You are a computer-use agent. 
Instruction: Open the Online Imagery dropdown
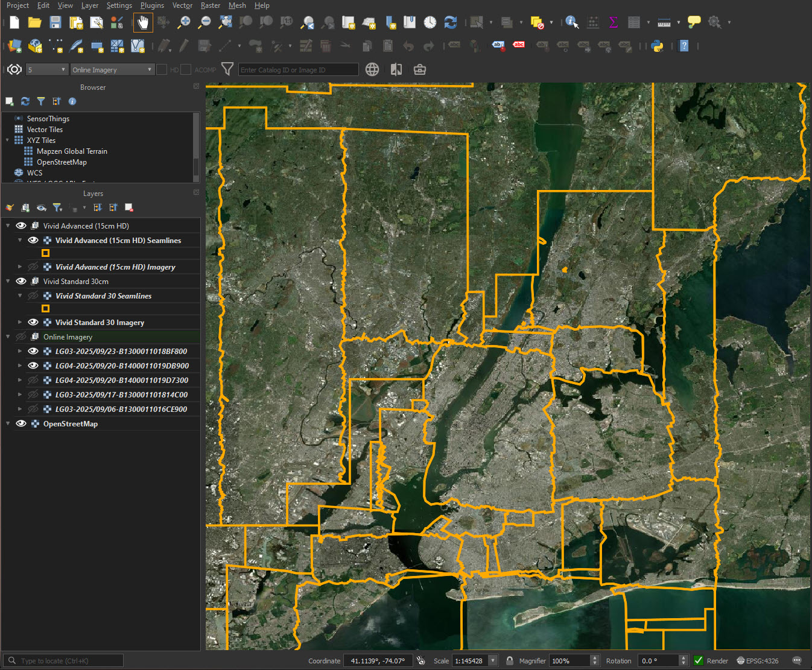pyautogui.click(x=112, y=69)
